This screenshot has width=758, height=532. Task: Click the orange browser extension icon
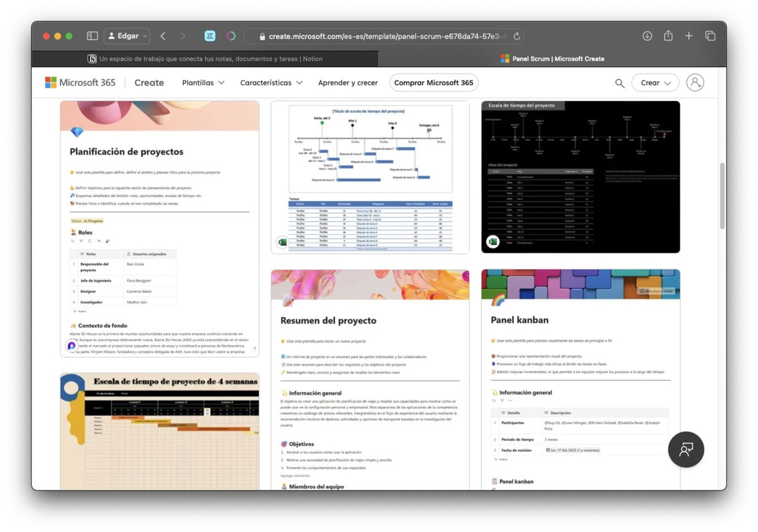[x=231, y=36]
